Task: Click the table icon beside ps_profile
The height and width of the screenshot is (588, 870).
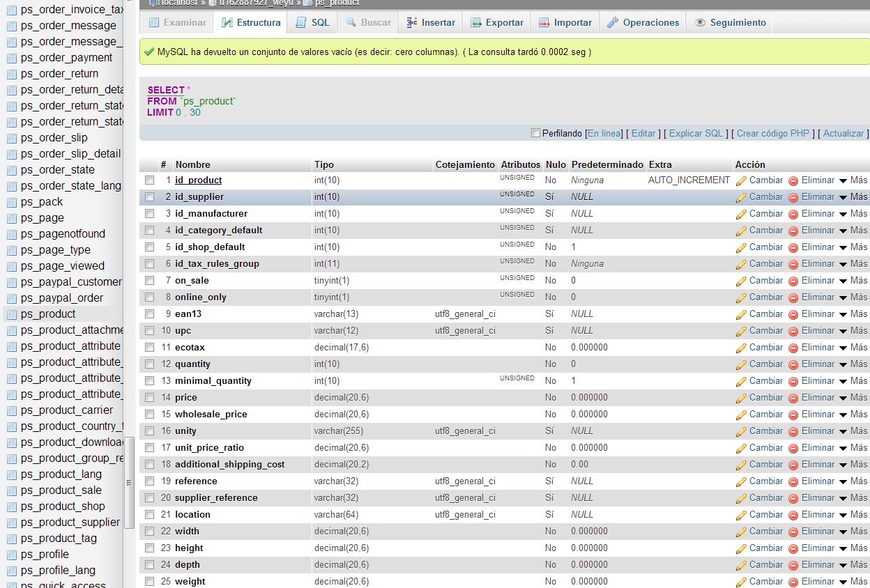Action: click(11, 555)
